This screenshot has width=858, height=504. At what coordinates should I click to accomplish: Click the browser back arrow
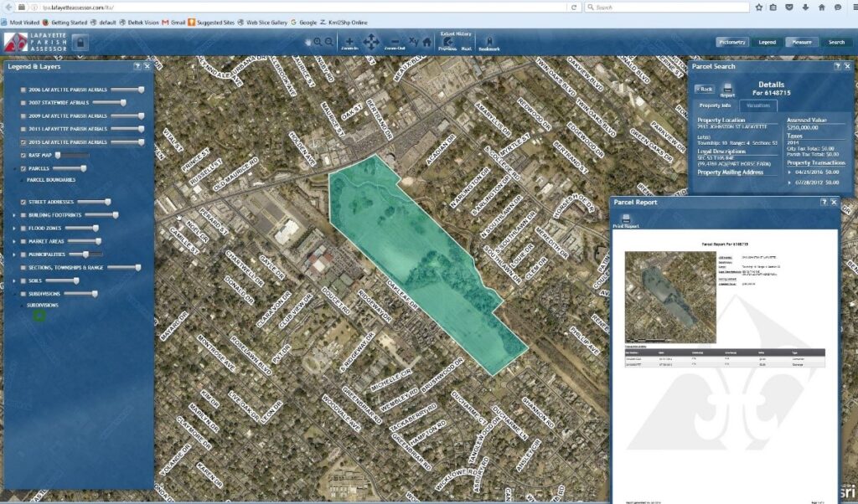pyautogui.click(x=8, y=7)
